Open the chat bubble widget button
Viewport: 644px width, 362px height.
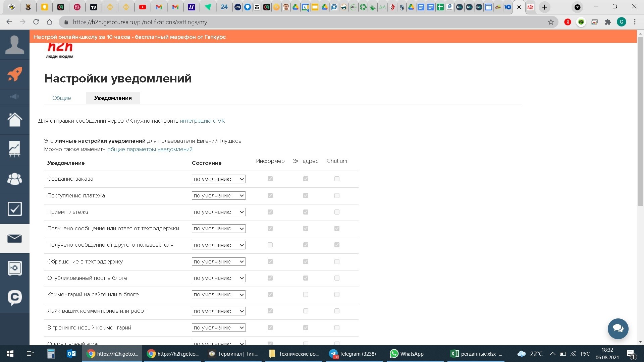coord(618,328)
